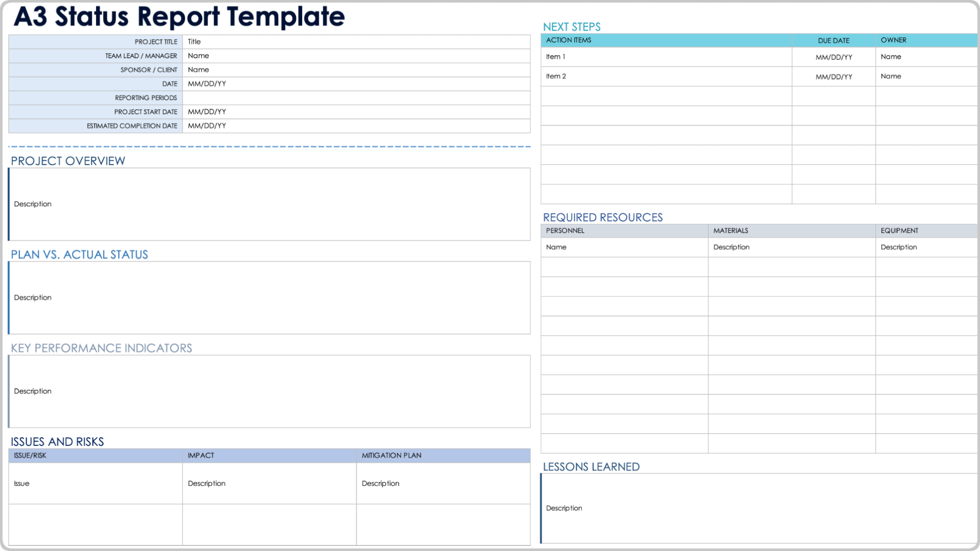The height and width of the screenshot is (551, 980).
Task: Click the Description box under Project Overview
Action: (269, 204)
